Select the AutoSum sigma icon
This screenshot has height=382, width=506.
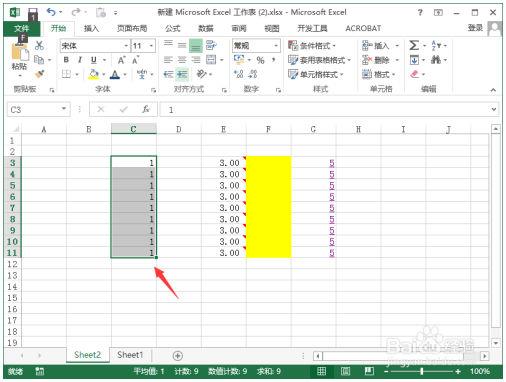[x=414, y=45]
